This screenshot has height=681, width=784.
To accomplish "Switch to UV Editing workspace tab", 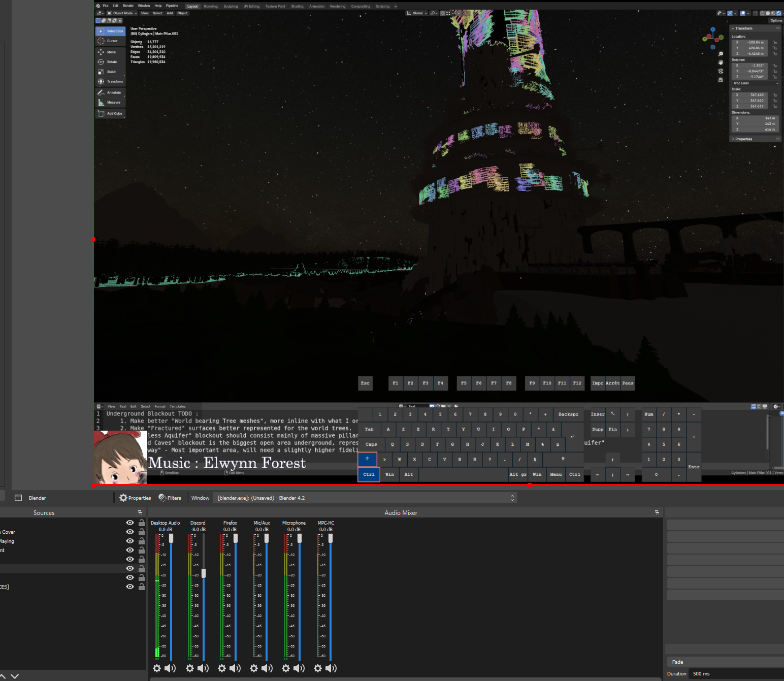I will tap(251, 7).
